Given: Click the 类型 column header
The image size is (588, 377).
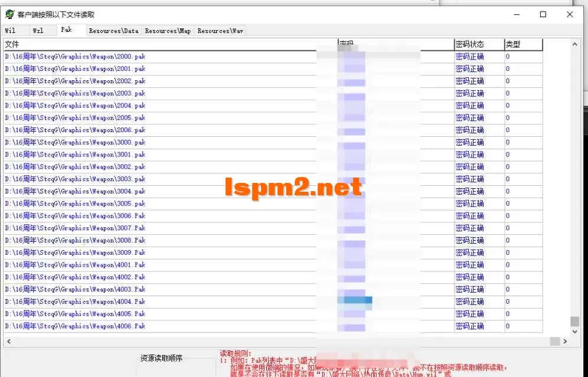Looking at the screenshot, I should (x=524, y=44).
